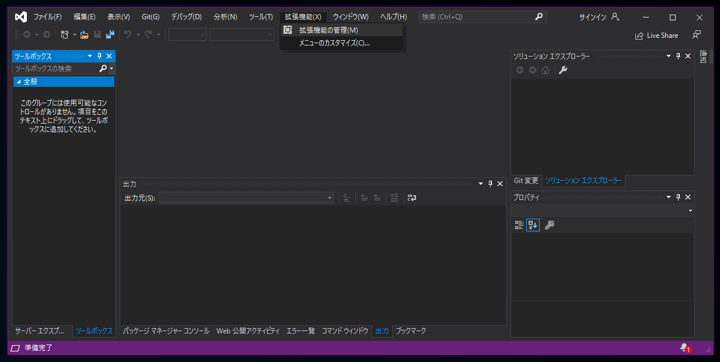Switch to the エラー一覧 tab

point(301,331)
